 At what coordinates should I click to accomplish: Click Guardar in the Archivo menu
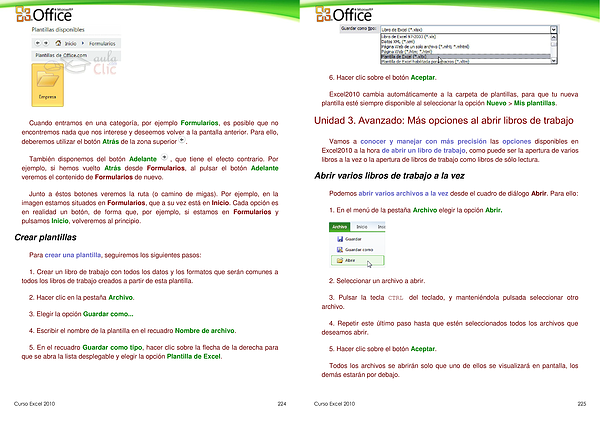pyautogui.click(x=353, y=239)
